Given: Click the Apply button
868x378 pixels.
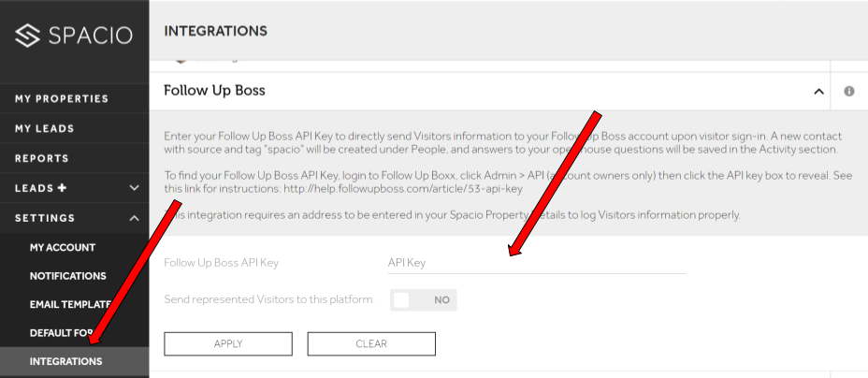Looking at the screenshot, I should 228,343.
